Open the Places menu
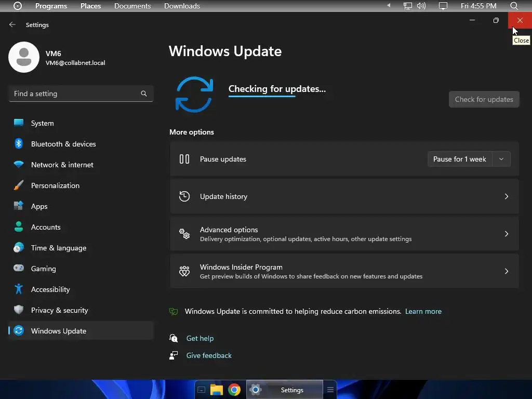Image resolution: width=532 pixels, height=399 pixels. click(x=90, y=6)
